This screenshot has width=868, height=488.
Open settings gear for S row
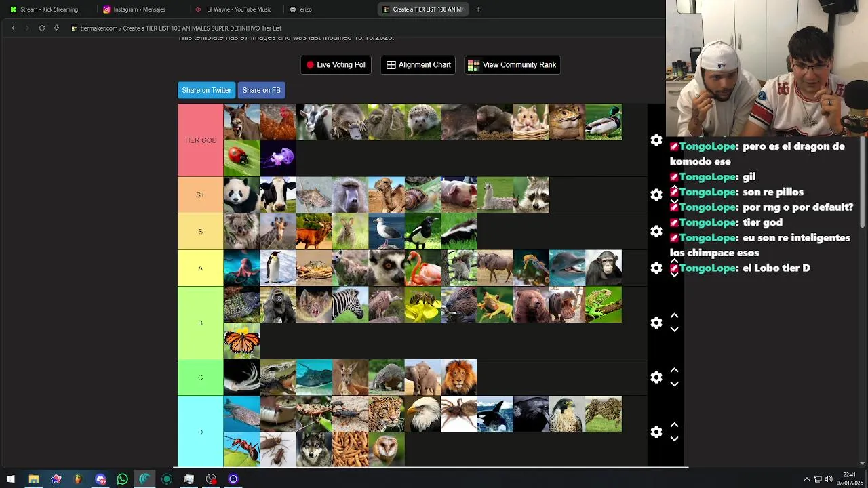coord(656,232)
